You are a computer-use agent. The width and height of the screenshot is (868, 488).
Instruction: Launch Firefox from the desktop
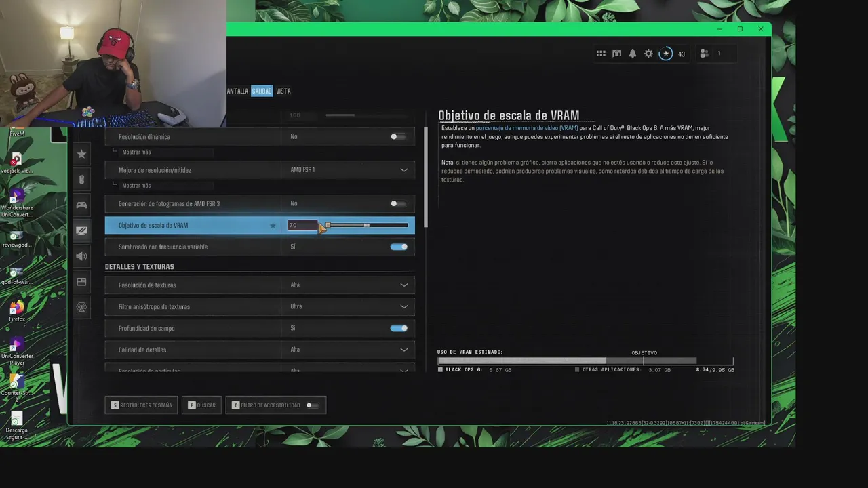[x=17, y=312]
